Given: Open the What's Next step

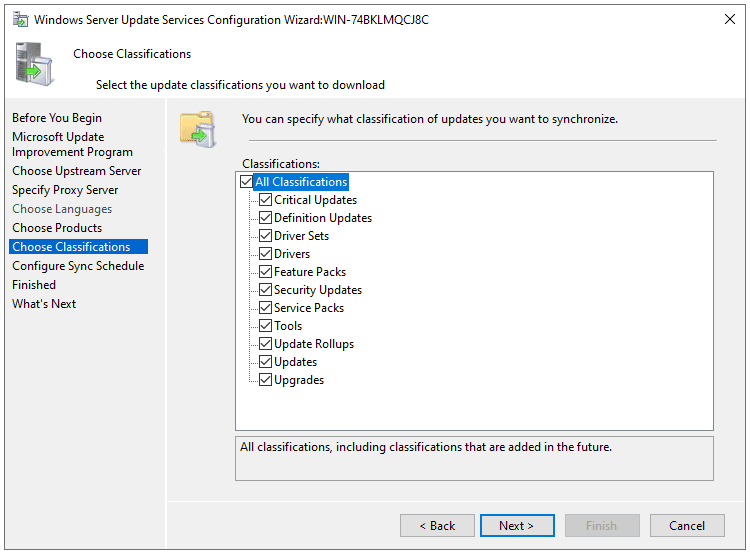Looking at the screenshot, I should click(44, 304).
